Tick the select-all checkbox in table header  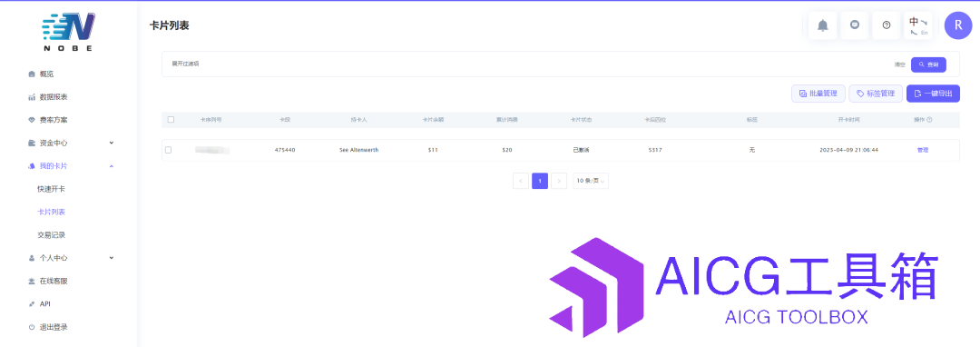[171, 119]
